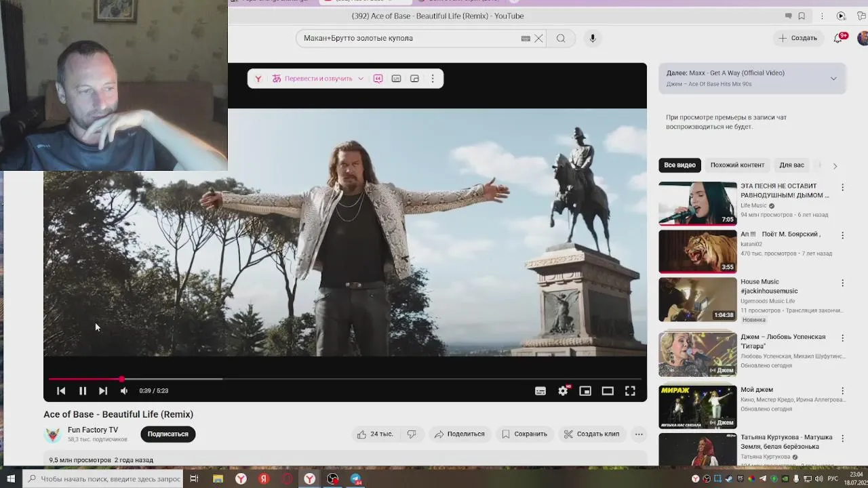Open the Мой джем mix thumbnail
Image resolution: width=868 pixels, height=488 pixels.
click(697, 407)
